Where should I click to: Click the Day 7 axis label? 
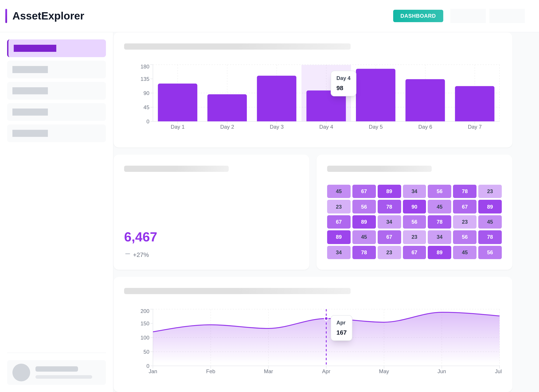point(474,127)
